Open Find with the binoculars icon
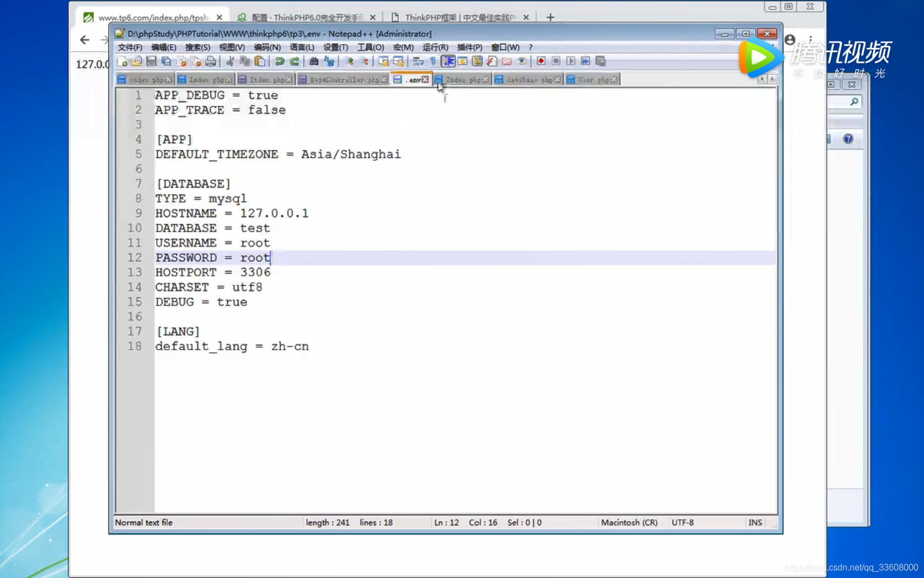 (314, 61)
